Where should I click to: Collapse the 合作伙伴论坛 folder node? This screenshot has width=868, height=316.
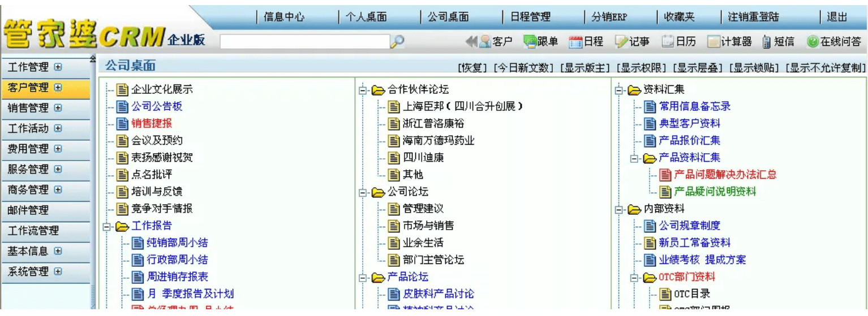363,90
